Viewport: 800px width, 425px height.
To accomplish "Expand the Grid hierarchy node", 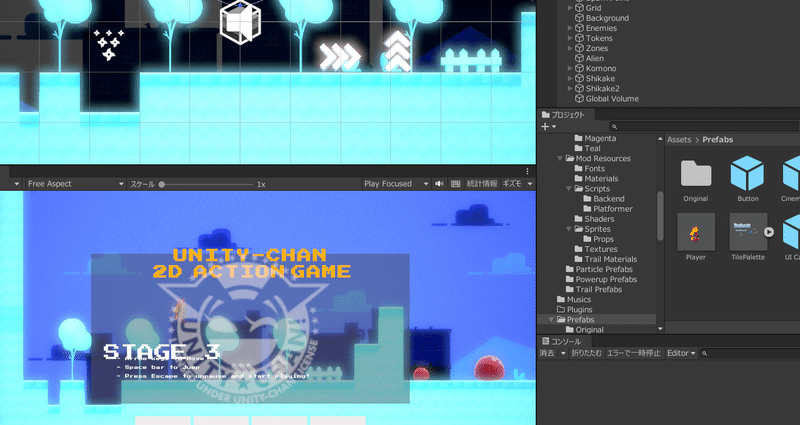I will click(x=570, y=8).
